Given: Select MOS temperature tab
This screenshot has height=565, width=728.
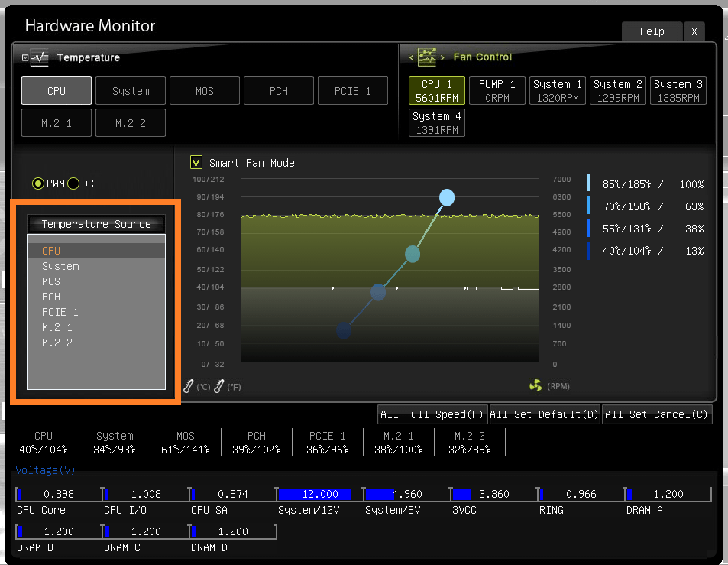Looking at the screenshot, I should (205, 91).
